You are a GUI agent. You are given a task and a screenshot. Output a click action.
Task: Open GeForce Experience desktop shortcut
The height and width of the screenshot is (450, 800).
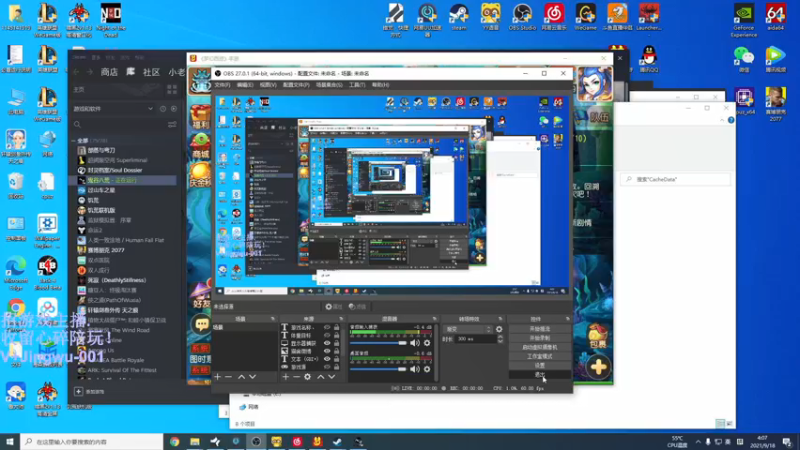(744, 20)
